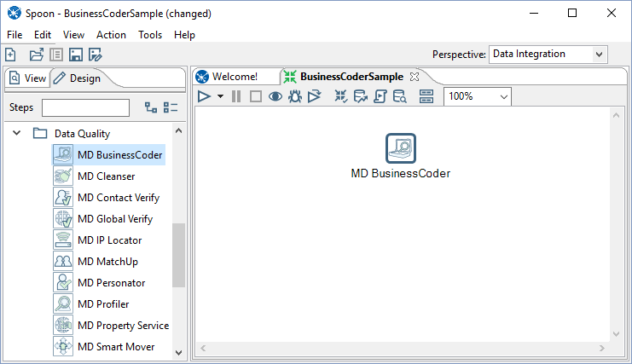Open the Perspective Data Integration dropdown
The image size is (632, 364).
click(548, 55)
